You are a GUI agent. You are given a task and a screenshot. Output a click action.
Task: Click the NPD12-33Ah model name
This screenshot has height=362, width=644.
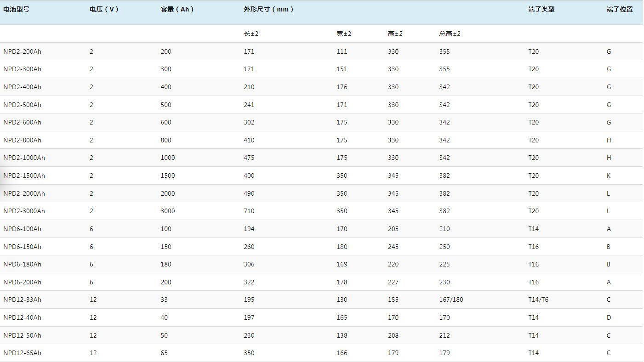(x=22, y=300)
